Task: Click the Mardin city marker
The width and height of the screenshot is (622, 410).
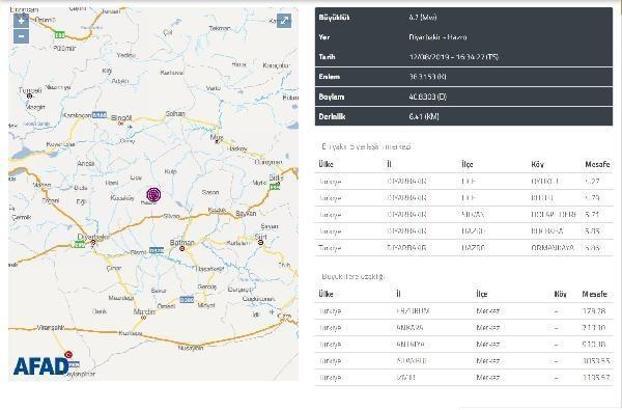Action: tap(144, 317)
